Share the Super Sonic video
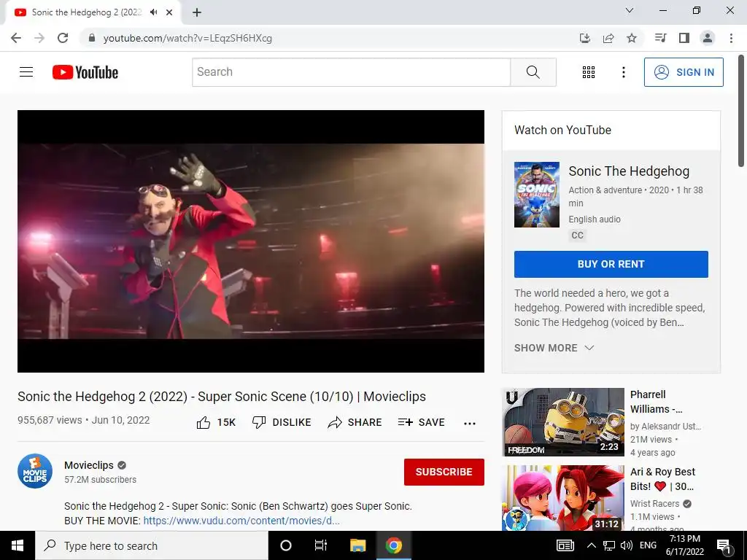747x560 pixels. tap(355, 422)
